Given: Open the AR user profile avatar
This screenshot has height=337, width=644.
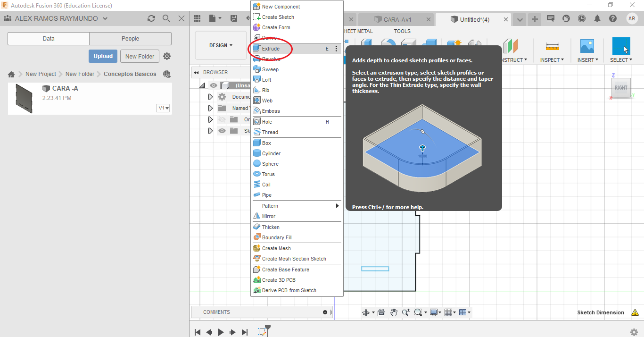Looking at the screenshot, I should tap(632, 18).
